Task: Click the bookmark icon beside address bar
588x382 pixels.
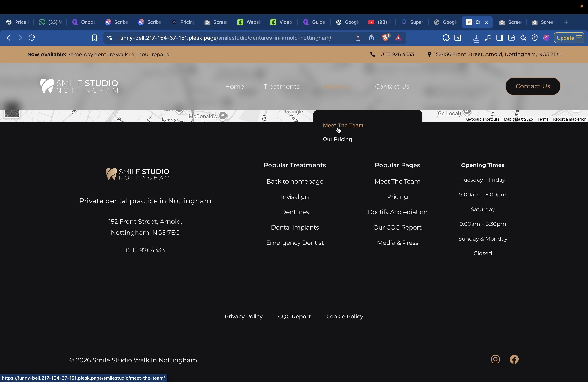Action: 94,38
